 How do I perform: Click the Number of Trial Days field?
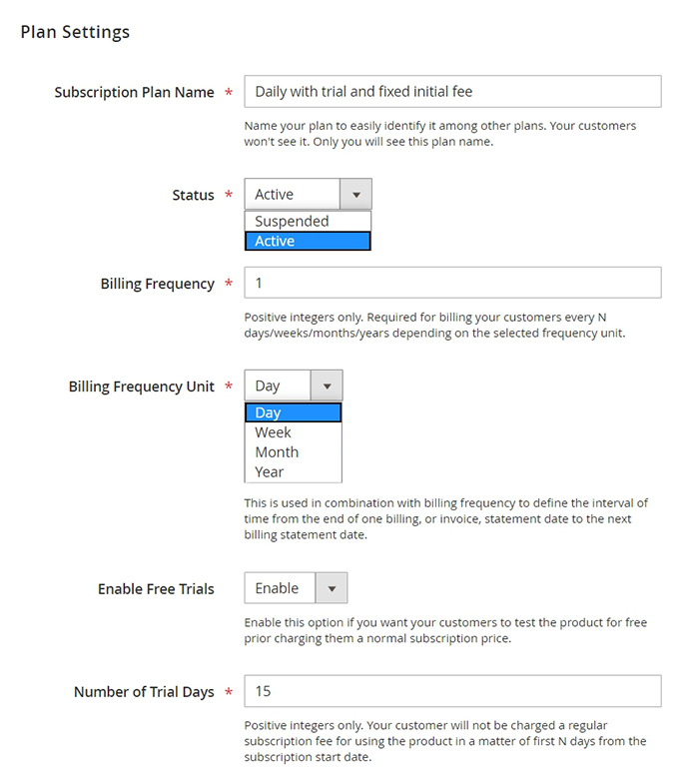tap(452, 691)
